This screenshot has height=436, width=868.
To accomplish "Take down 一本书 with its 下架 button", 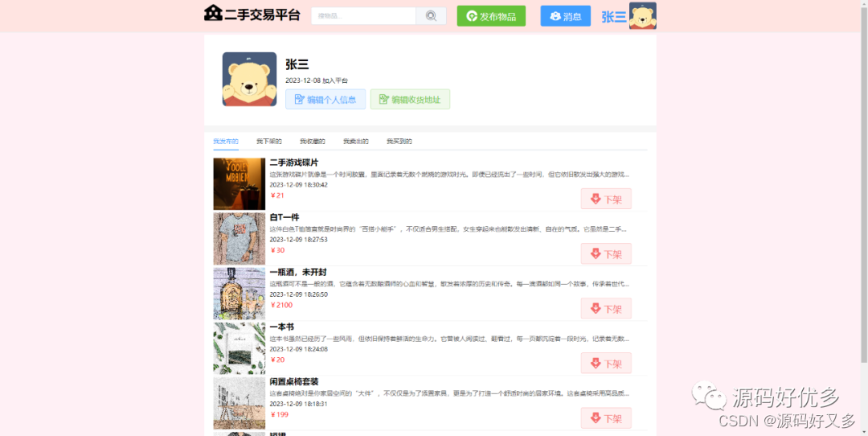I will coord(606,364).
